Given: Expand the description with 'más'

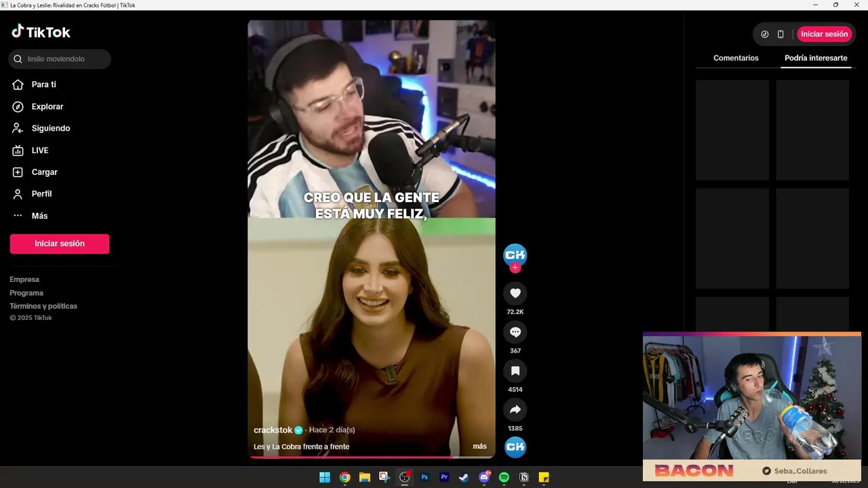Looking at the screenshot, I should click(x=479, y=447).
